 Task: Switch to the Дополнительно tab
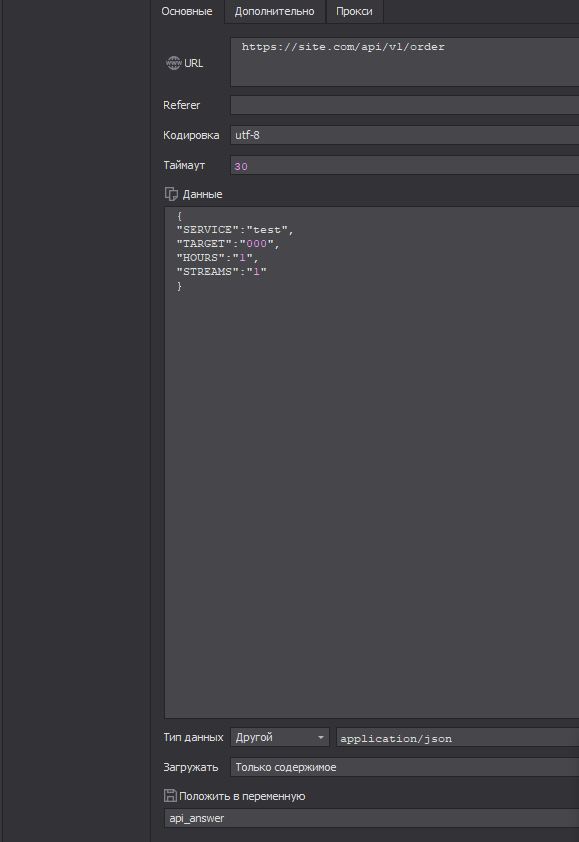[x=274, y=11]
